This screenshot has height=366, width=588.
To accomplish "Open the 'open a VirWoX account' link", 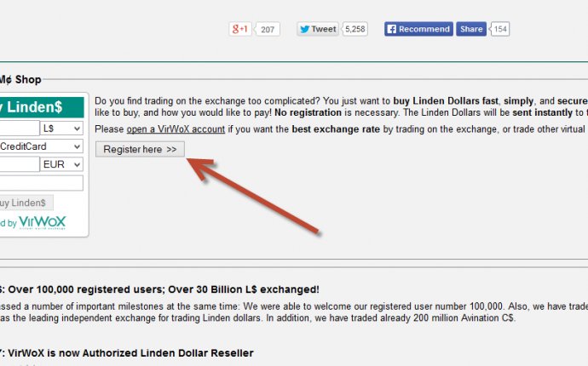I will point(176,129).
